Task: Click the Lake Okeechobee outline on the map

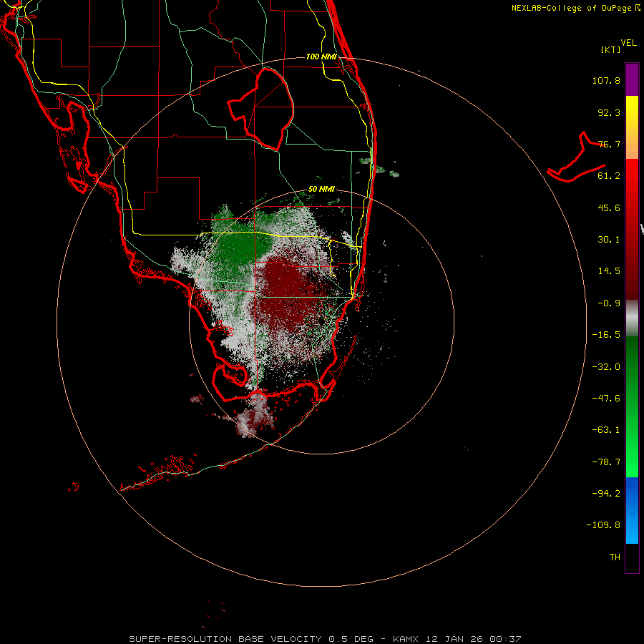Action: tap(262, 109)
